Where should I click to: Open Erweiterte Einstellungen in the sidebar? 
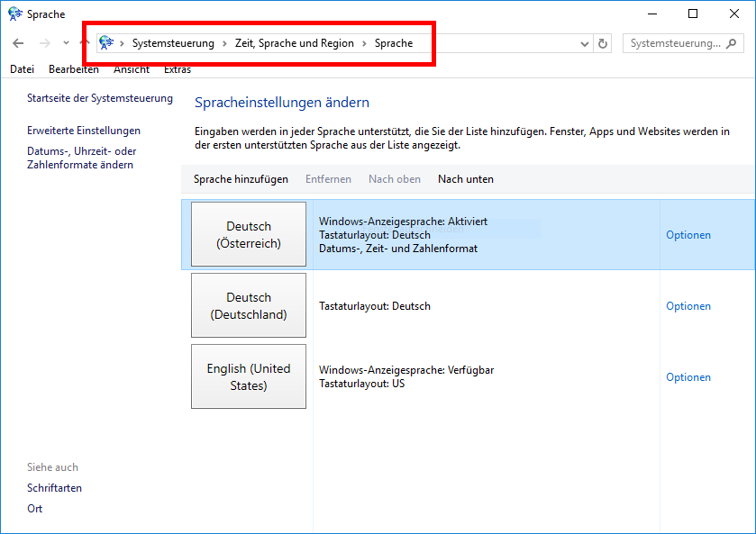point(83,131)
